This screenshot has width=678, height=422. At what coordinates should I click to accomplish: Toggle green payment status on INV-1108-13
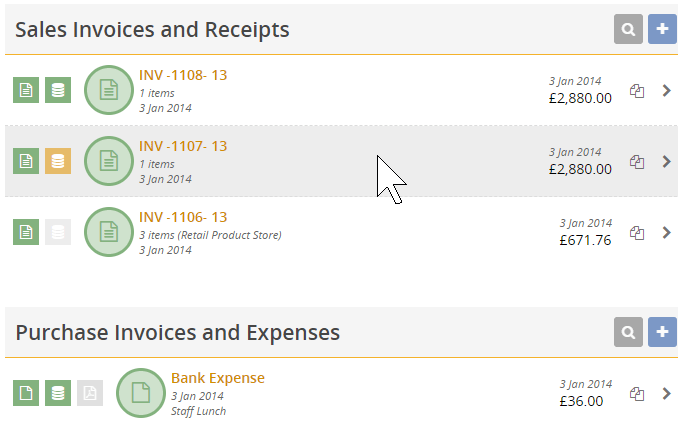(x=58, y=90)
